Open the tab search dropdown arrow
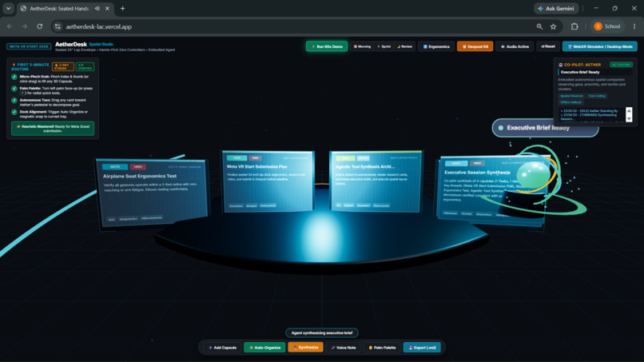Screen dimensions: 644x362 pyautogui.click(x=8, y=8)
